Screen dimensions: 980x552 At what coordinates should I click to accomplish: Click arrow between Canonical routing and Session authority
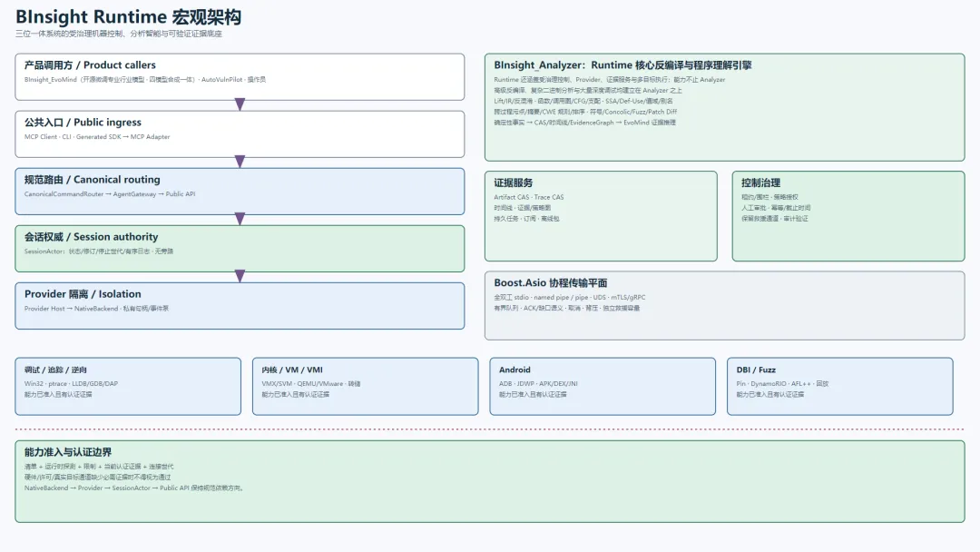[240, 219]
